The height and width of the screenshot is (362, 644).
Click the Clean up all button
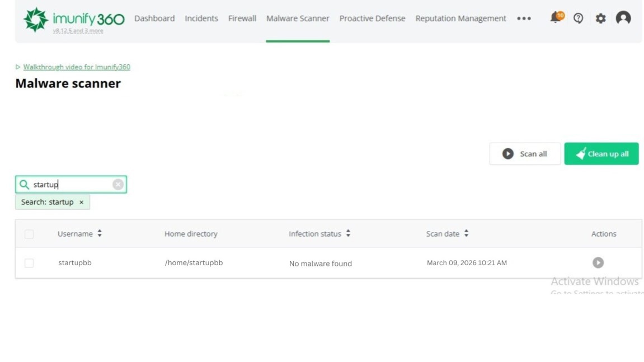[601, 154]
